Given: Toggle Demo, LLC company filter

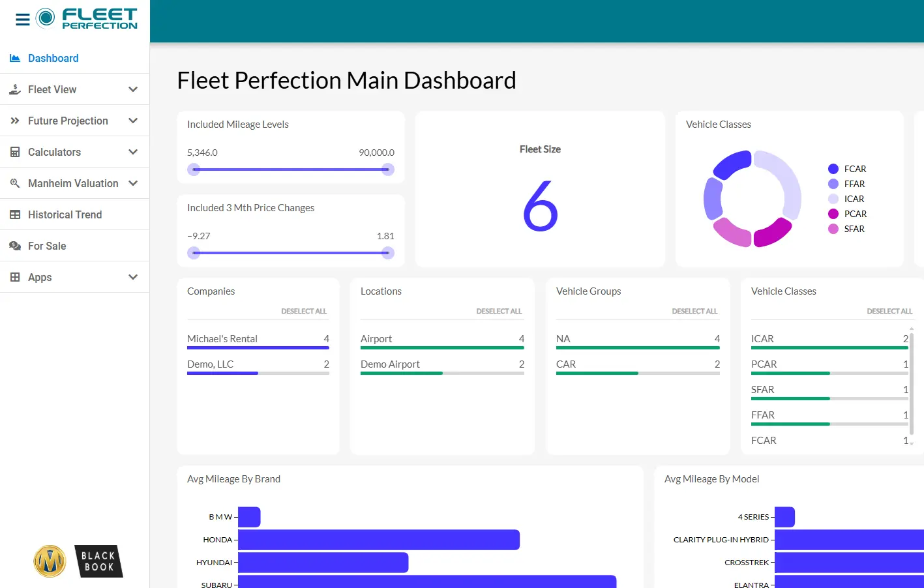Looking at the screenshot, I should point(258,366).
